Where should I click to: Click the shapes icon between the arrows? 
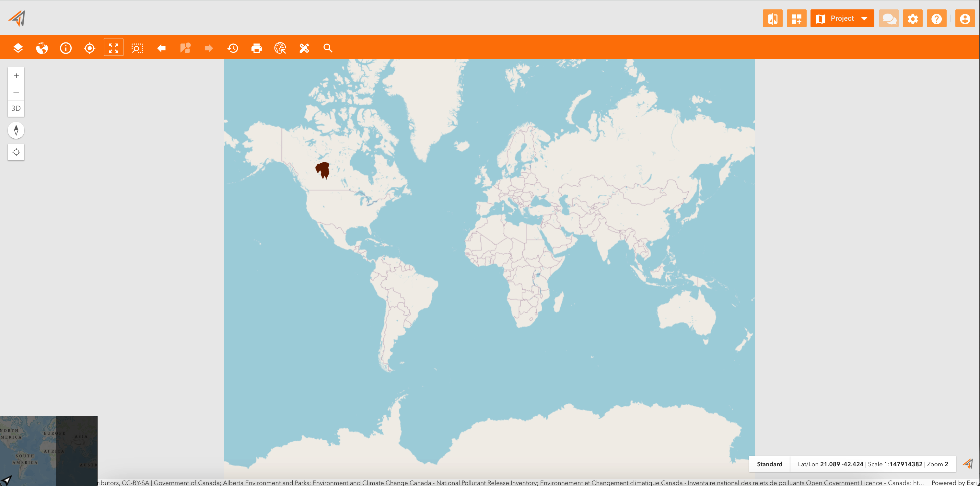tap(185, 48)
